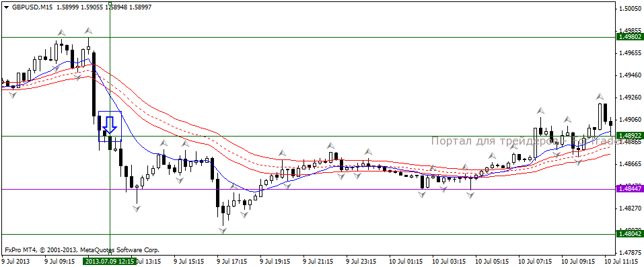Viewport: 644px width, 267px height.
Task: Click the 9 Jul 09:15 time label
Action: click(x=59, y=261)
